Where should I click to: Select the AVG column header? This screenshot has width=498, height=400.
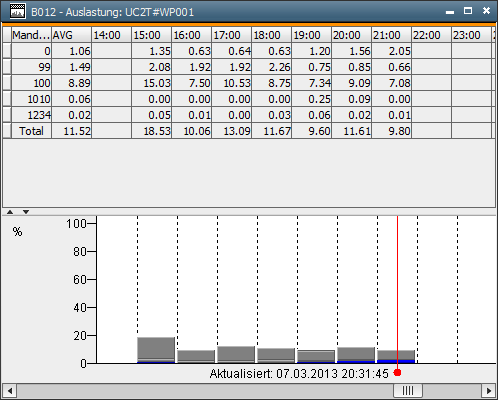coord(71,35)
